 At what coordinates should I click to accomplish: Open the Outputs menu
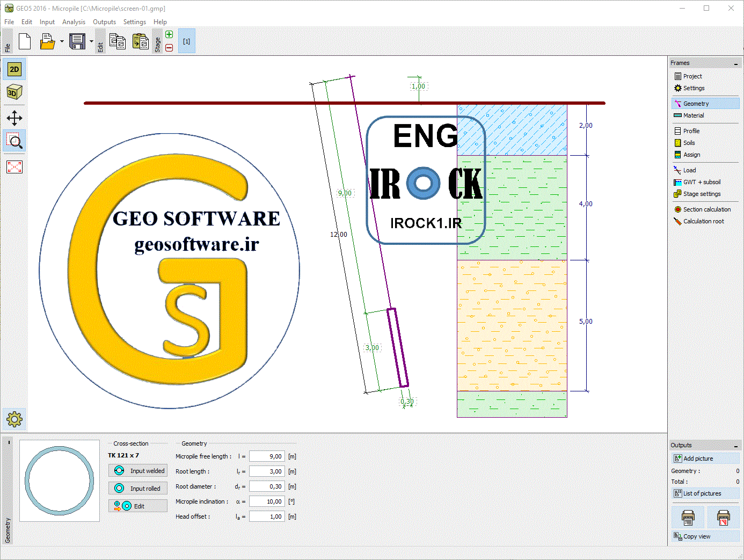(x=104, y=22)
